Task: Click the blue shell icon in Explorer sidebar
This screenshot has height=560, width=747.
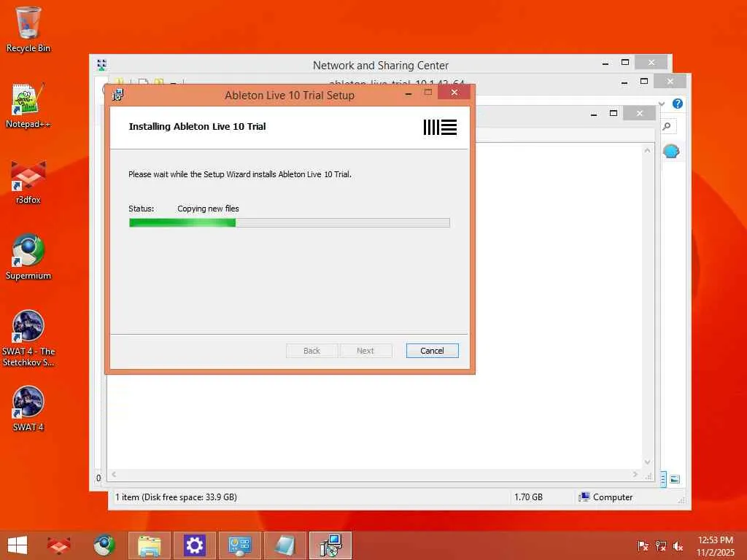Action: tap(671, 152)
